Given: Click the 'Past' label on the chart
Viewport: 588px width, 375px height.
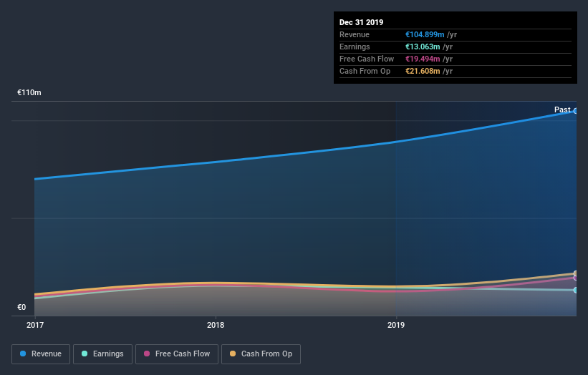Looking at the screenshot, I should click(x=562, y=109).
